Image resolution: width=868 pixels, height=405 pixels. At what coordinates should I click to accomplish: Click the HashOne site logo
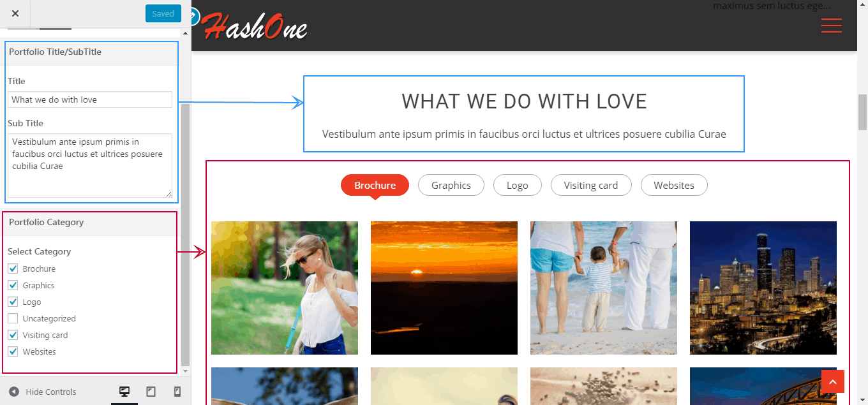click(x=255, y=27)
